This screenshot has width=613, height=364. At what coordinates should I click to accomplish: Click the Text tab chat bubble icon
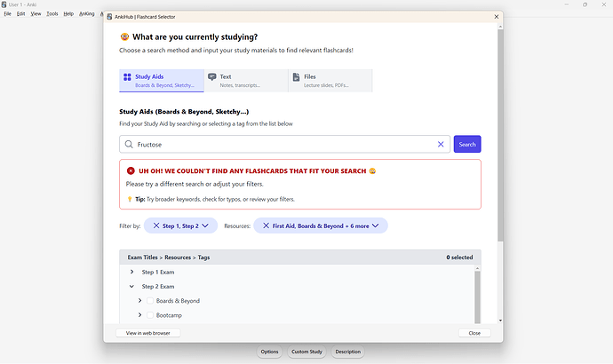(212, 77)
